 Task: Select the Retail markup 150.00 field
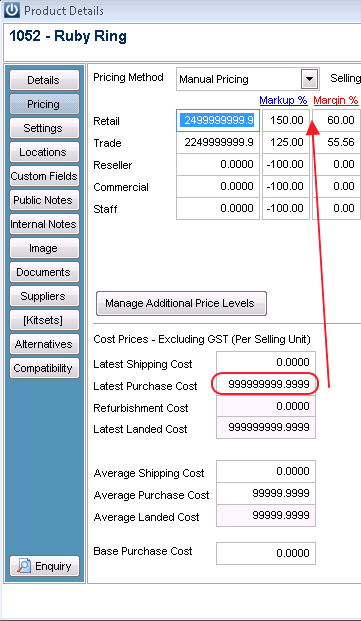pos(286,120)
